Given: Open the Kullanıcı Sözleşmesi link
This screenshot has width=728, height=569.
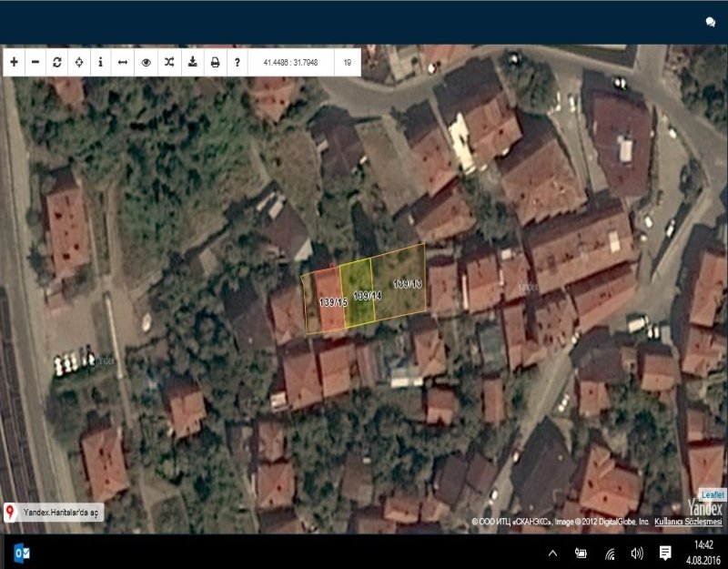Looking at the screenshot, I should [689, 523].
